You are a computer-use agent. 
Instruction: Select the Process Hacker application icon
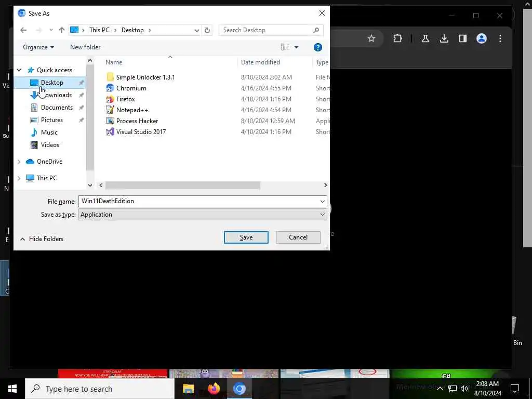110,121
